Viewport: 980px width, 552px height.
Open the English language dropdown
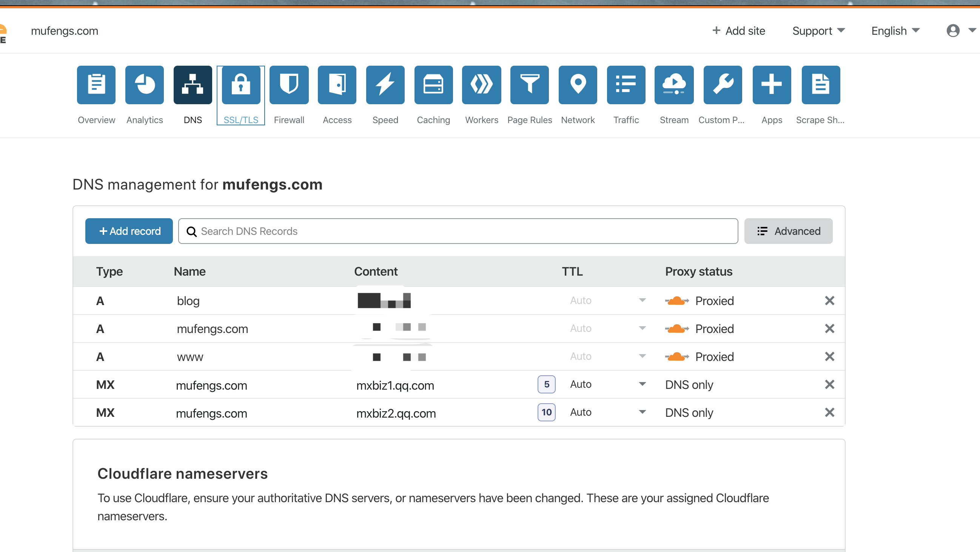(895, 31)
